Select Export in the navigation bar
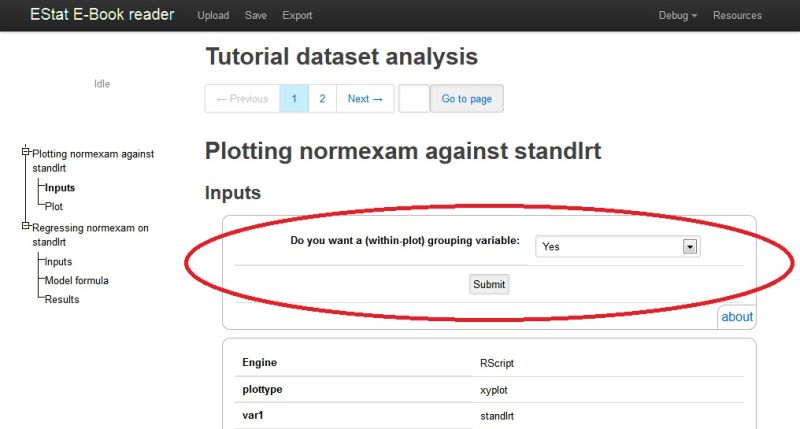This screenshot has height=429, width=800. pos(297,15)
